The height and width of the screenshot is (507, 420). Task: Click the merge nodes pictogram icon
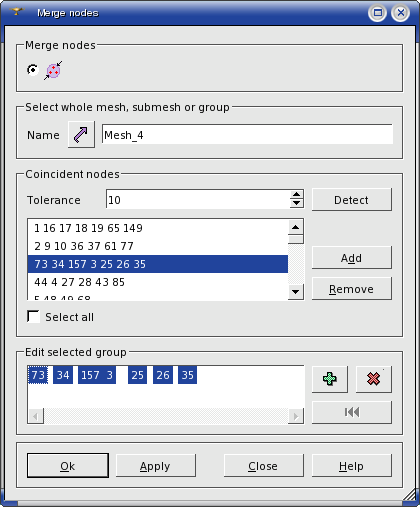(x=53, y=70)
